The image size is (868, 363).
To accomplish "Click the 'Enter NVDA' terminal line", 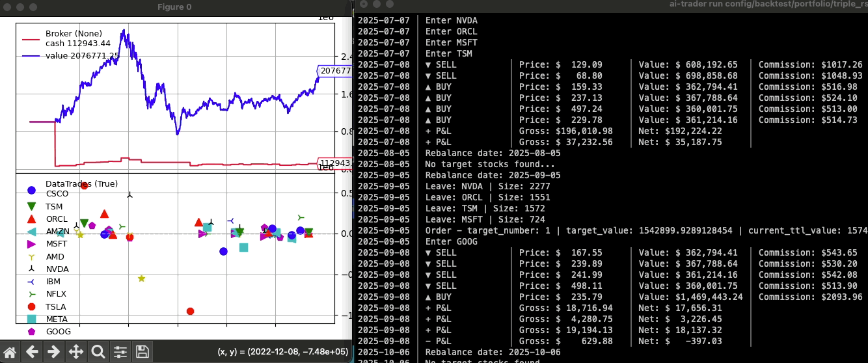I will (451, 20).
